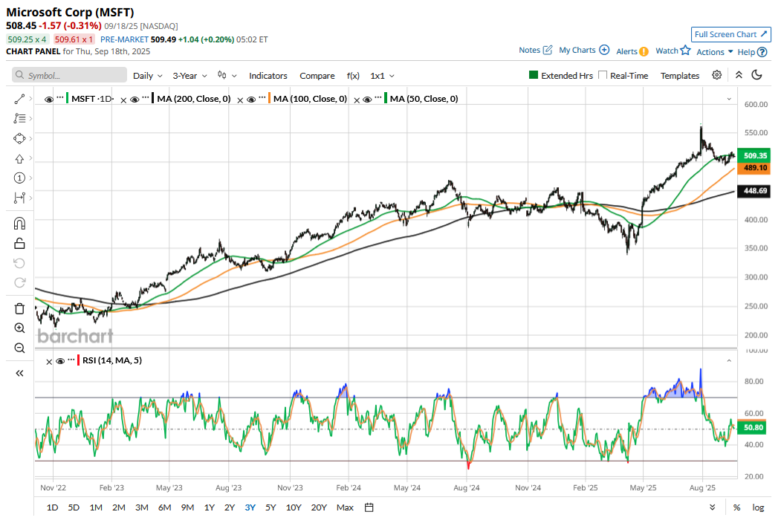Click the Watch star icon
The height and width of the screenshot is (532, 781).
(686, 51)
